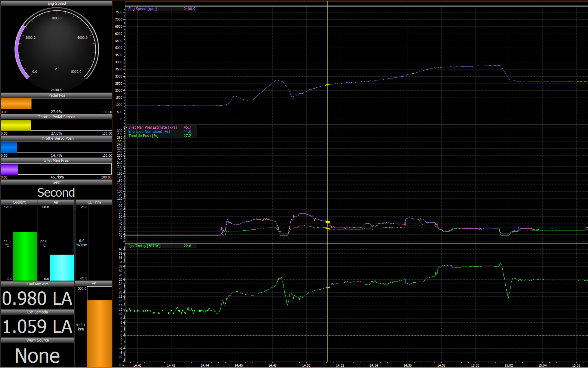Open the Warn Source panel options
The image size is (588, 368).
(x=37, y=340)
